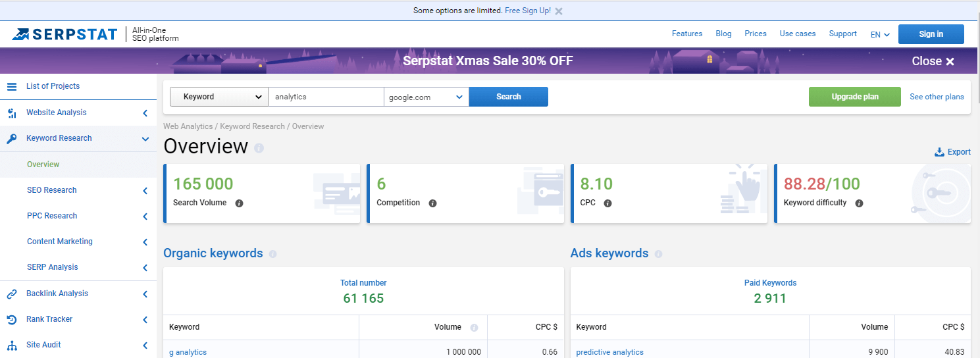The height and width of the screenshot is (358, 980).
Task: Expand Content Marketing submenu chevron
Action: (145, 242)
